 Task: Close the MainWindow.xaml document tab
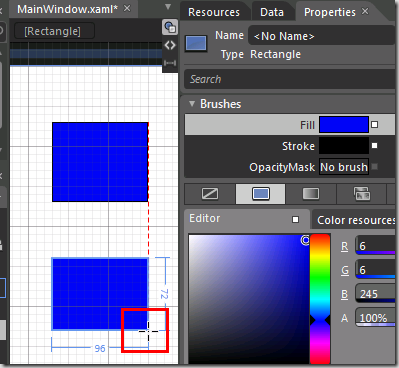pyautogui.click(x=127, y=8)
